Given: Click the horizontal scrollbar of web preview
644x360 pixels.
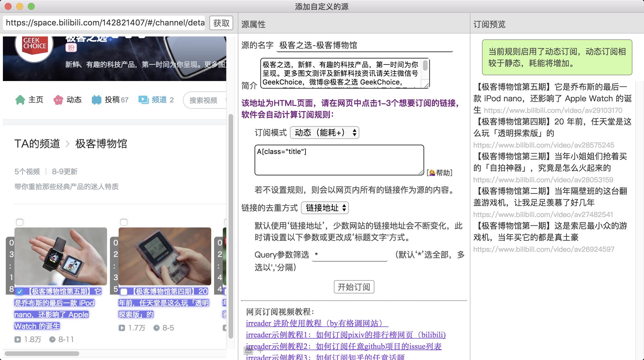Looking at the screenshot, I should coord(42,354).
